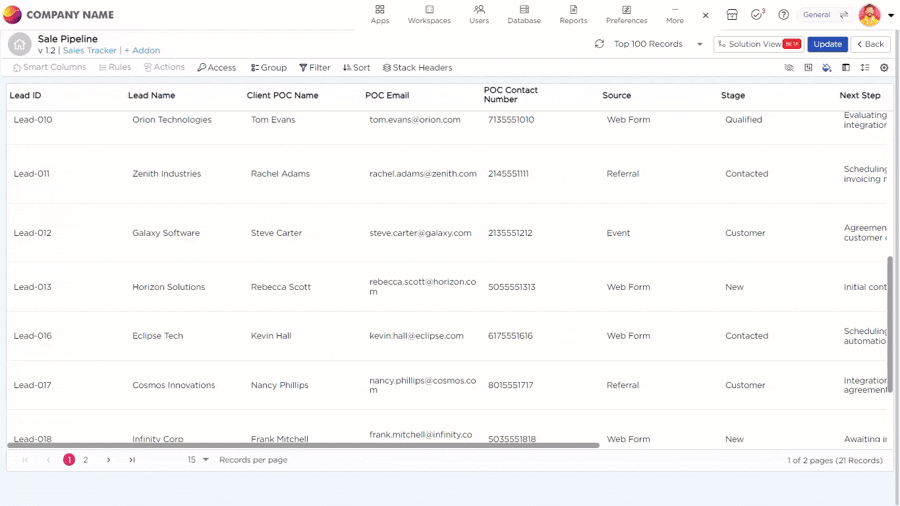Toggle row height spacing icon
Image resolution: width=900 pixels, height=506 pixels.
click(x=865, y=68)
